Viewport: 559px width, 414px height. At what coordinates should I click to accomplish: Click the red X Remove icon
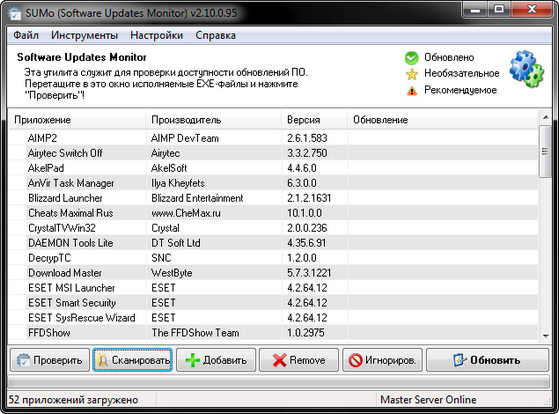coord(279,360)
